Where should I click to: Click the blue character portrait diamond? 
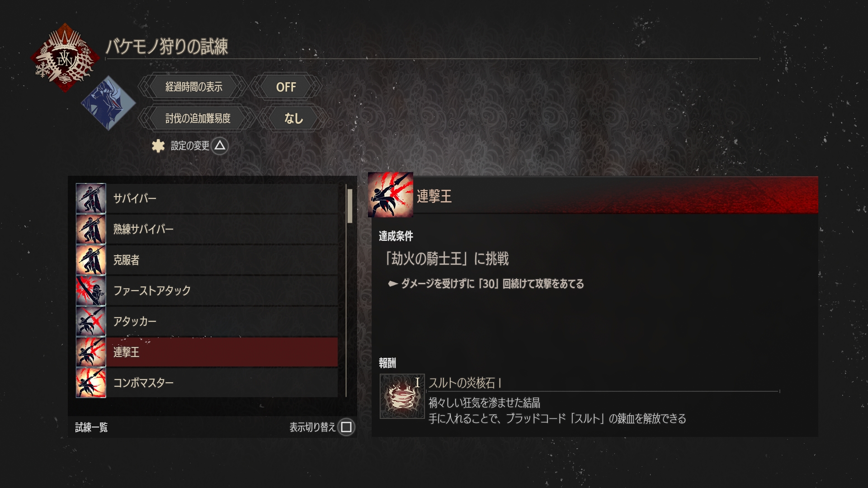click(108, 103)
